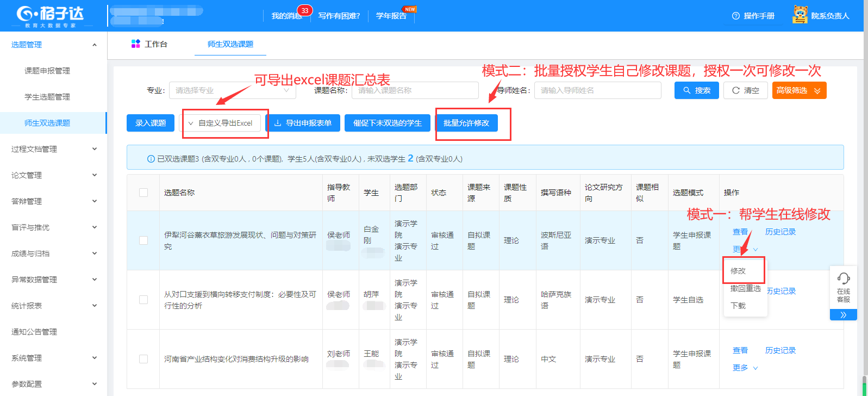
Task: Click the 院系负责人 user avatar
Action: (800, 15)
